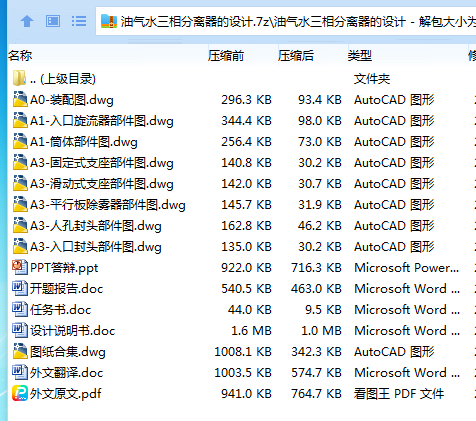Click the 图纸合集.dwg file icon
This screenshot has height=421, width=476.
click(x=20, y=351)
